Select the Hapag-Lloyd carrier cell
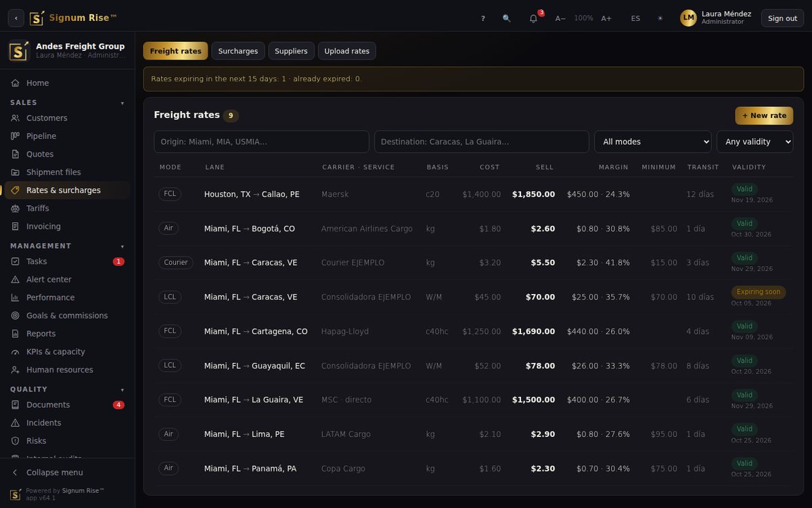The image size is (812, 508). click(345, 331)
